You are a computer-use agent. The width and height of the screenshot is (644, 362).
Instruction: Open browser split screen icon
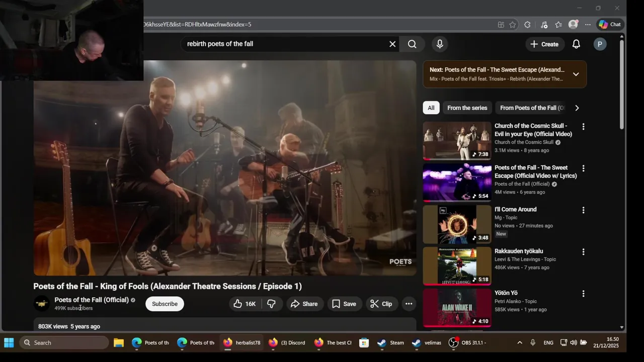(x=501, y=25)
